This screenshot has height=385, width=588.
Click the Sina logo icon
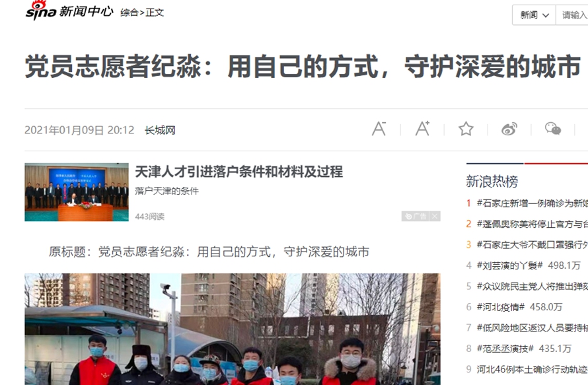(x=40, y=11)
